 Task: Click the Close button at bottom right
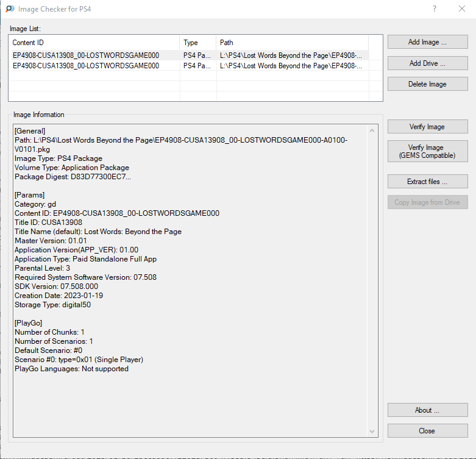pos(427,431)
